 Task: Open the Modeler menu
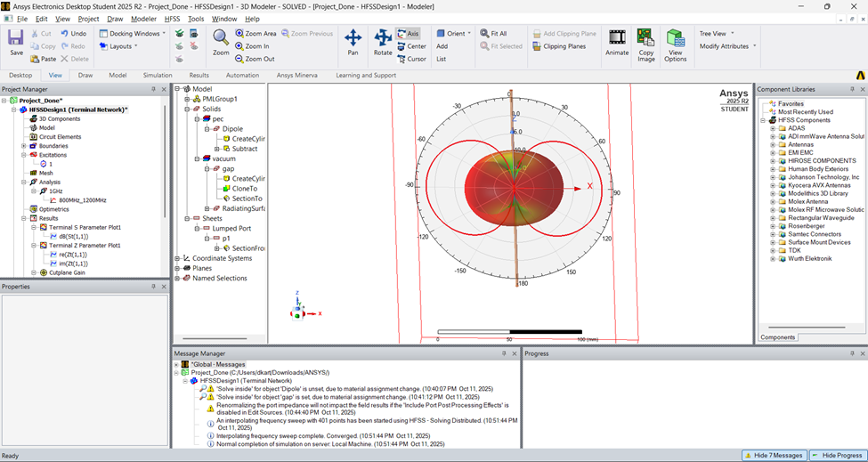[x=143, y=19]
